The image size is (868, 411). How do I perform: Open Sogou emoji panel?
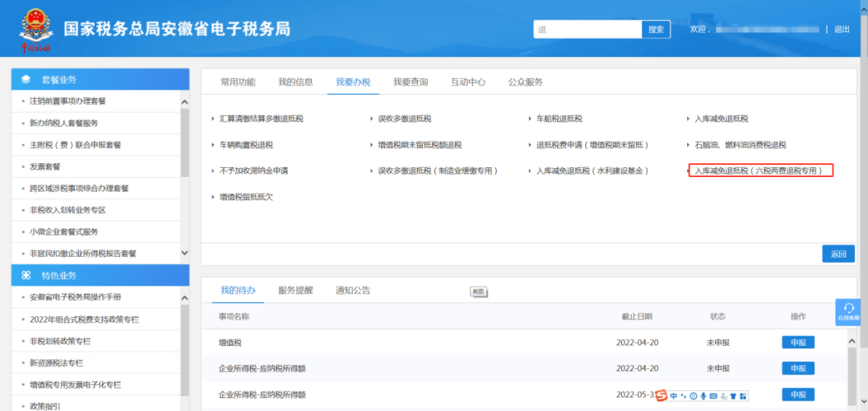[x=694, y=396]
